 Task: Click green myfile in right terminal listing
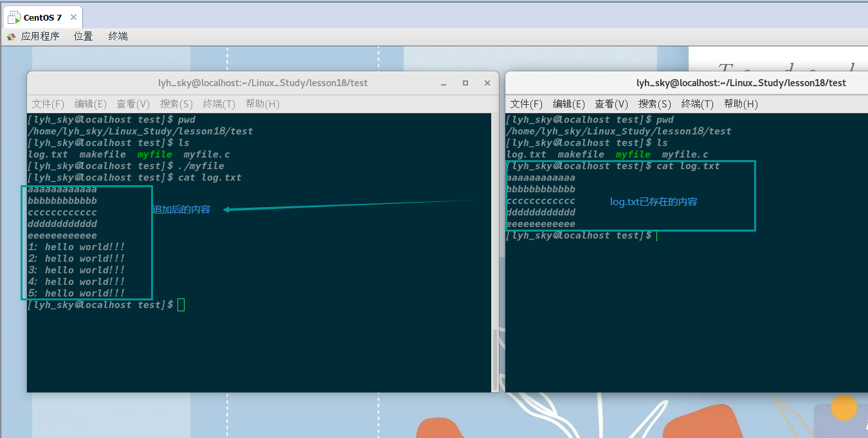pos(633,154)
